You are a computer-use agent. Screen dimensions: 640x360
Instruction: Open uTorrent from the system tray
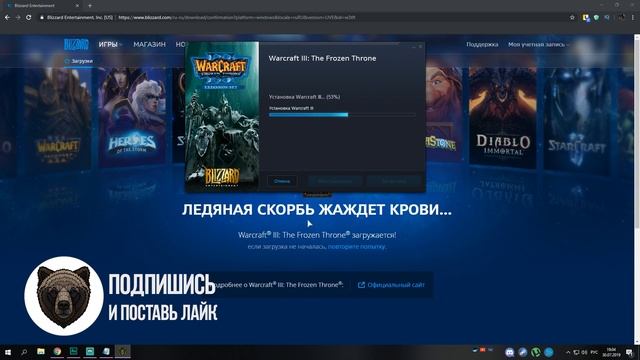coord(536,352)
